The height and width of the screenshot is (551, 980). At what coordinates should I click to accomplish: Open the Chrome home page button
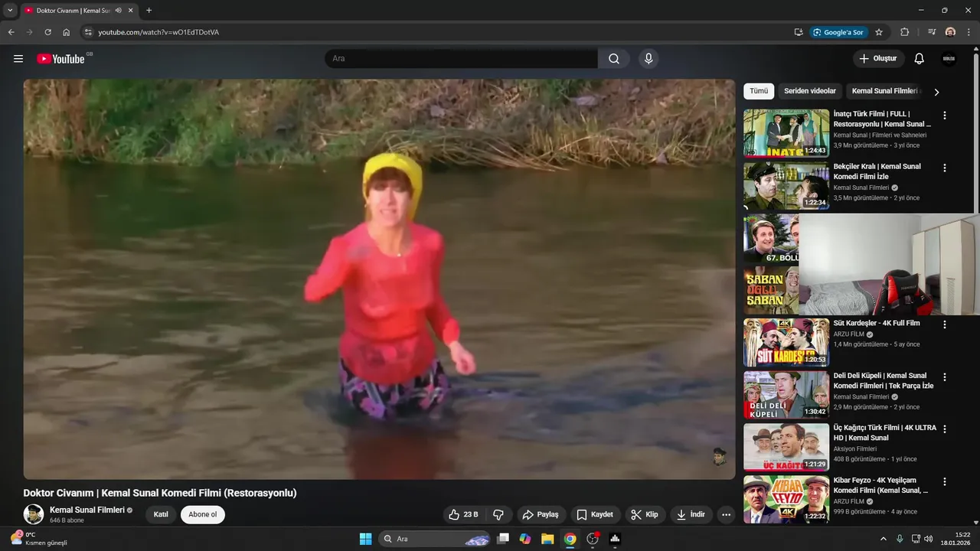point(67,32)
